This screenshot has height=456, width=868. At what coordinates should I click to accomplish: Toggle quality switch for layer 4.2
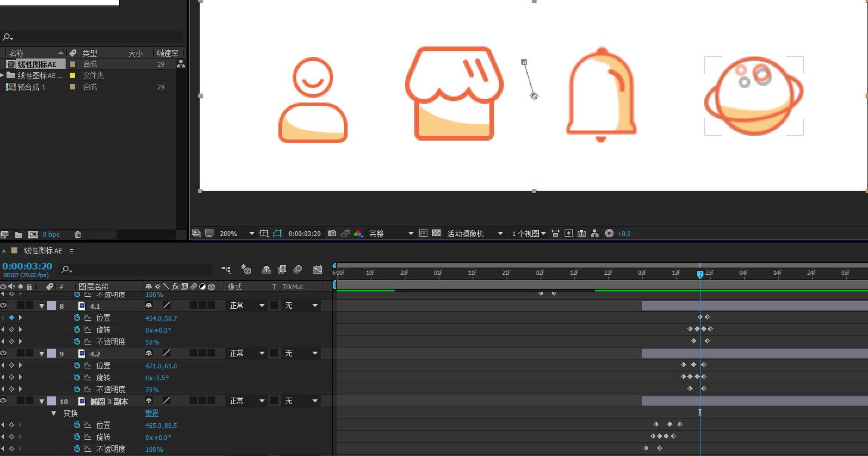[166, 353]
